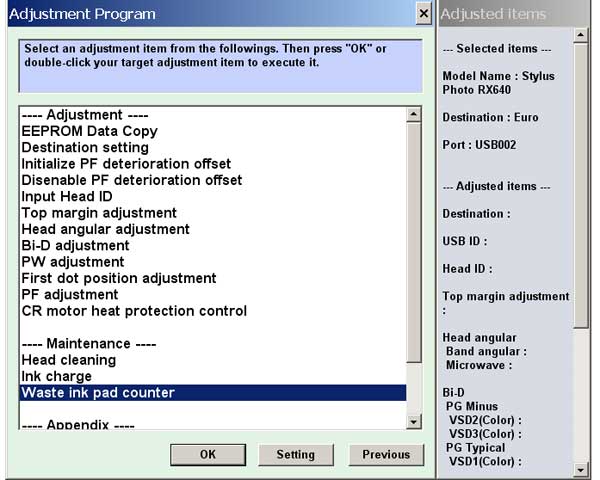Click the OK button
The image size is (600, 480).
[x=208, y=454]
